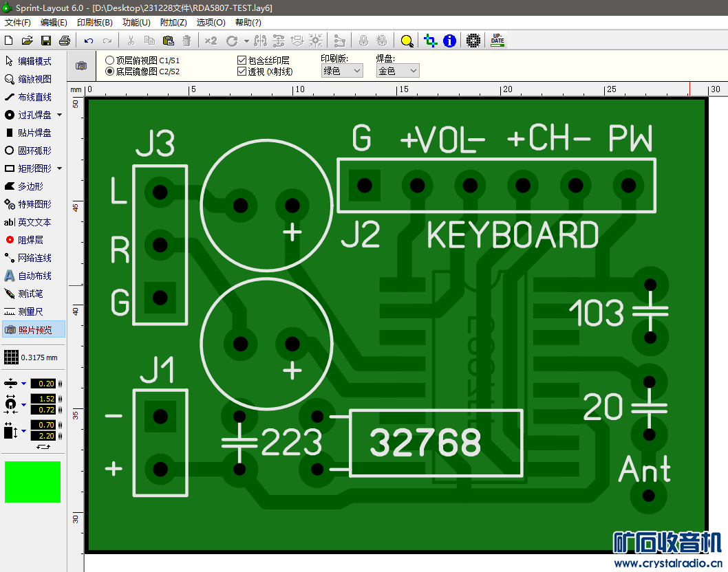Click the Save floppy disk icon
The width and height of the screenshot is (728, 572).
pos(46,41)
